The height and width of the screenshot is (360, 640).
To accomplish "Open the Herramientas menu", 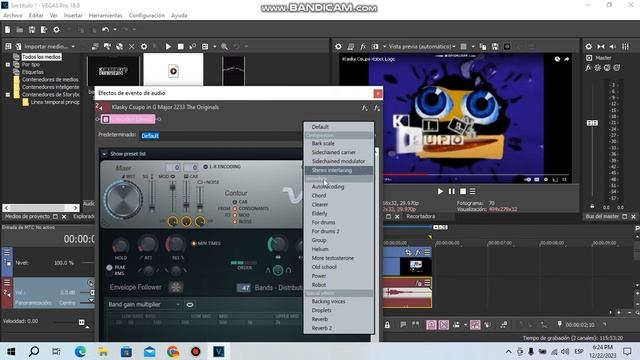I will (106, 16).
